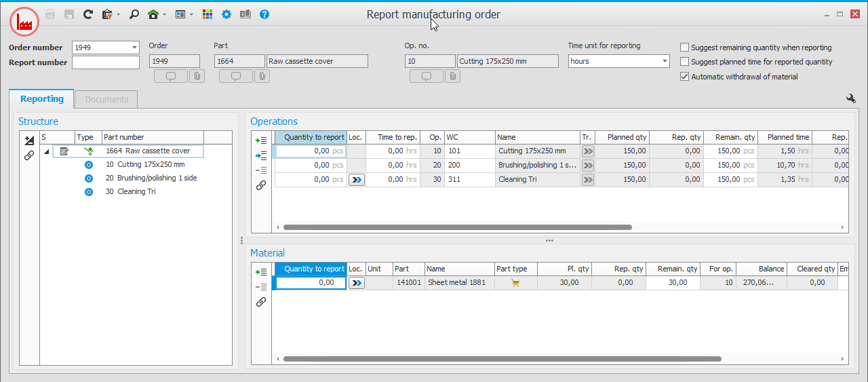Switch to the Documents tab
The image size is (868, 382).
(x=106, y=99)
